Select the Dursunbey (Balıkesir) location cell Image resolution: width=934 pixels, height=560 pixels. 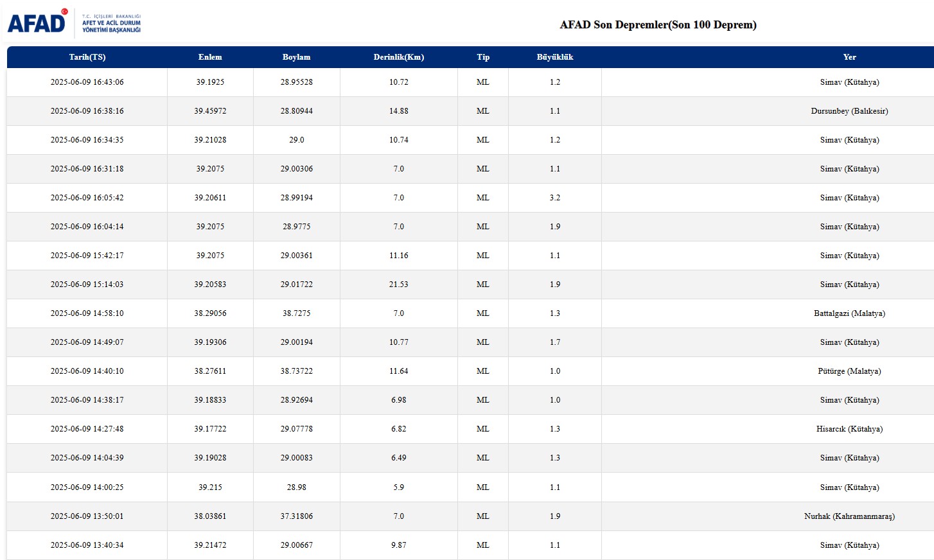click(849, 111)
